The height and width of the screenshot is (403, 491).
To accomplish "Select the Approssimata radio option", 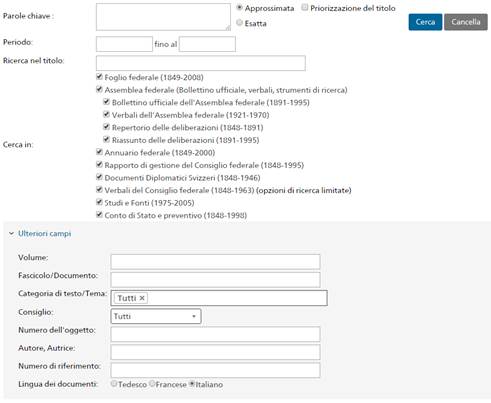I will 239,7.
